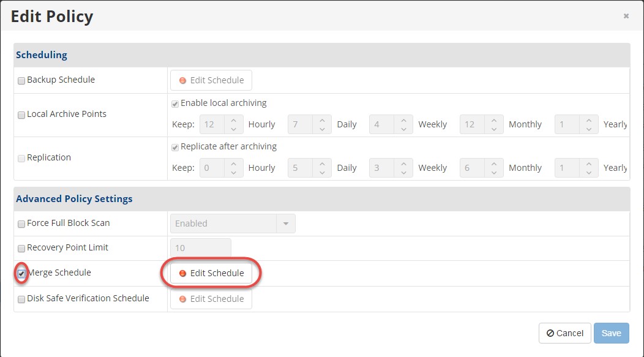This screenshot has width=644, height=357.
Task: Uncheck the Merge Schedule checkbox
Action: click(21, 274)
